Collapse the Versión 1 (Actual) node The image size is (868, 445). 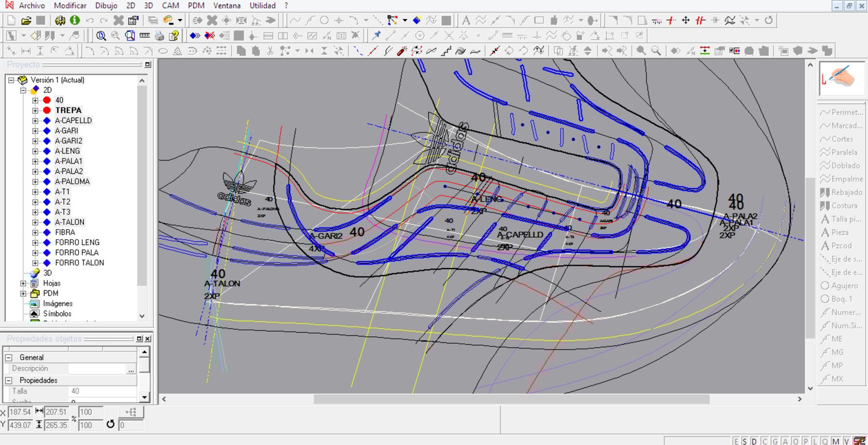pos(11,80)
